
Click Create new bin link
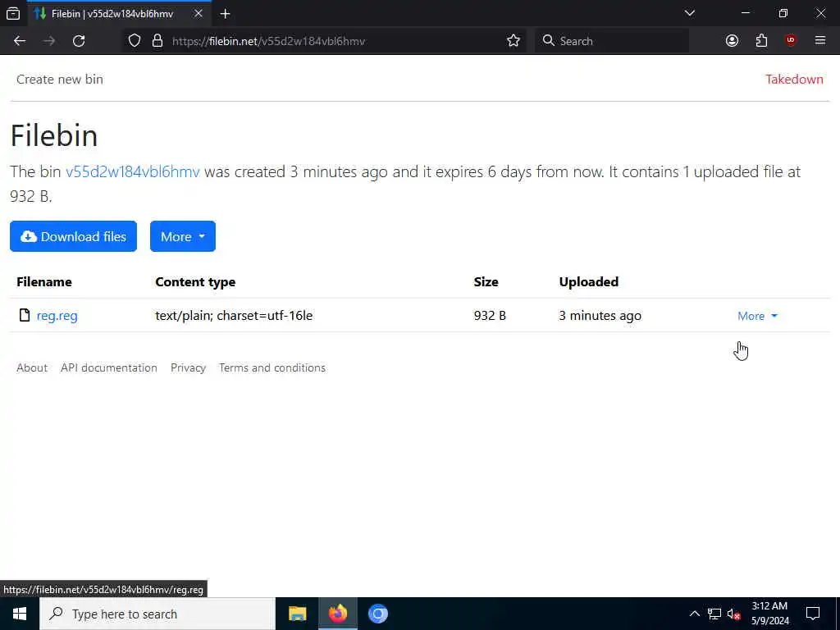pyautogui.click(x=59, y=80)
